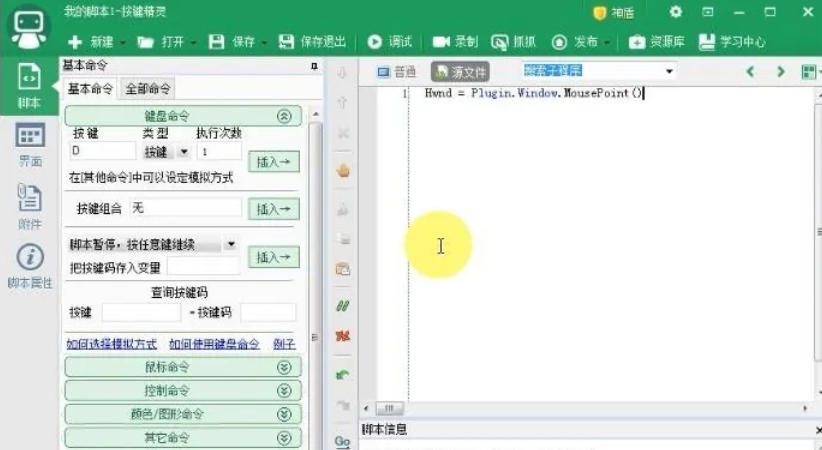
Task: Click 保存退出 to save and exit
Action: [x=312, y=42]
